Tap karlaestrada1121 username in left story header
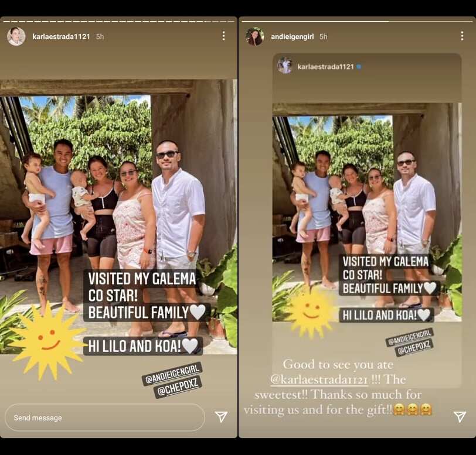Viewport: 476px width, 455px height. tap(61, 36)
